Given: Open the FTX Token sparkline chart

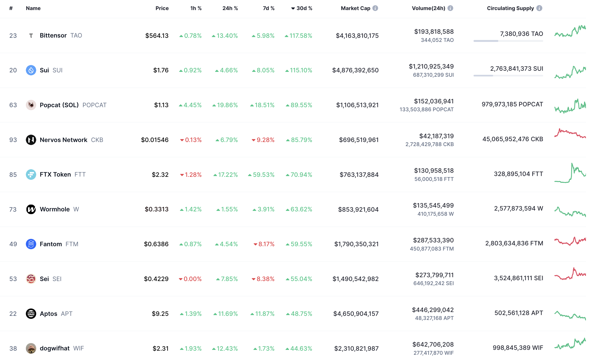Looking at the screenshot, I should point(570,173).
